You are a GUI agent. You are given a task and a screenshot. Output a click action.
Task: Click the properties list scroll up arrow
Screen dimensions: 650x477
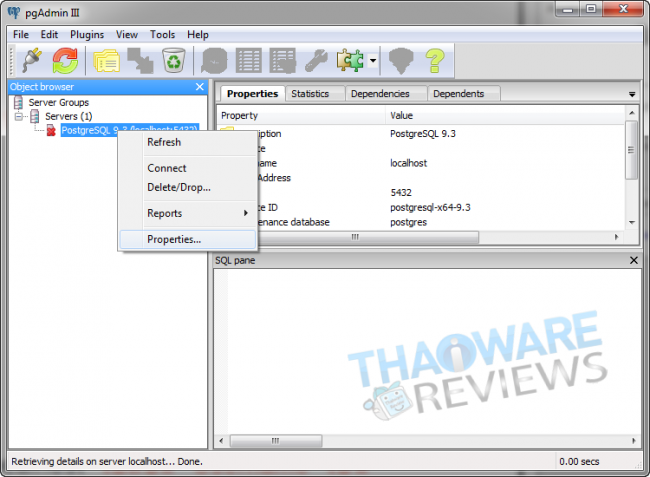click(x=631, y=113)
